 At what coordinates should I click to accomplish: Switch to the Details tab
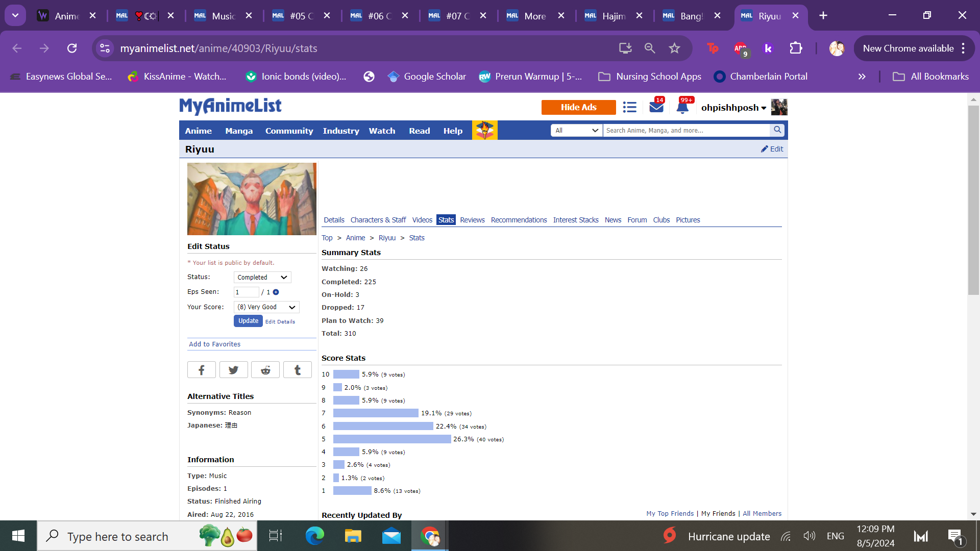pos(334,220)
